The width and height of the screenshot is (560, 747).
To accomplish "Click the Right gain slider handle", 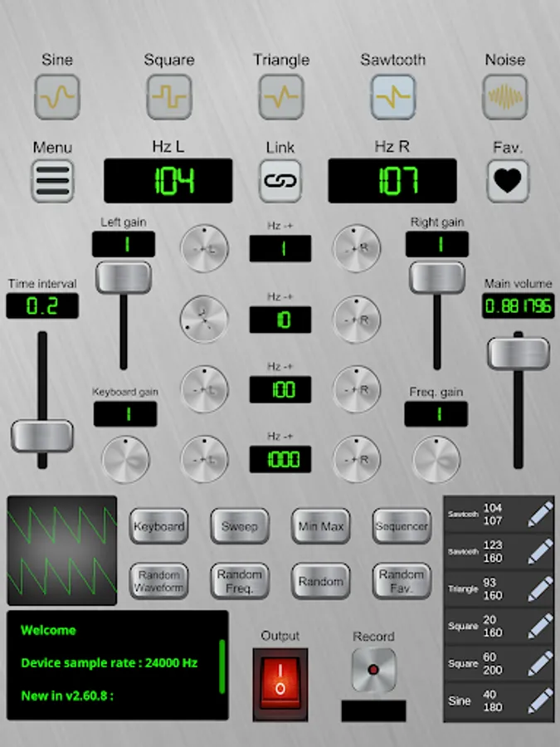I will click(437, 278).
